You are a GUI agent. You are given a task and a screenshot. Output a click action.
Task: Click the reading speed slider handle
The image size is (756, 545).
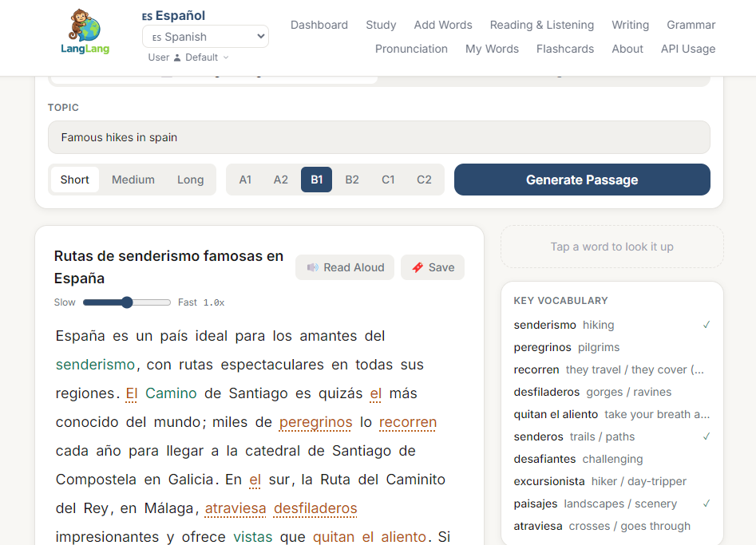pyautogui.click(x=127, y=302)
